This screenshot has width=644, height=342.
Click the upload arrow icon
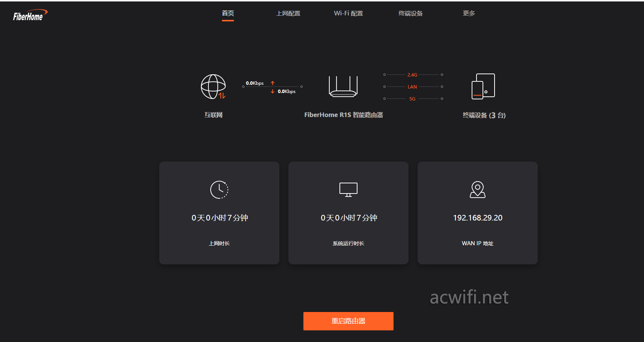[x=273, y=83]
